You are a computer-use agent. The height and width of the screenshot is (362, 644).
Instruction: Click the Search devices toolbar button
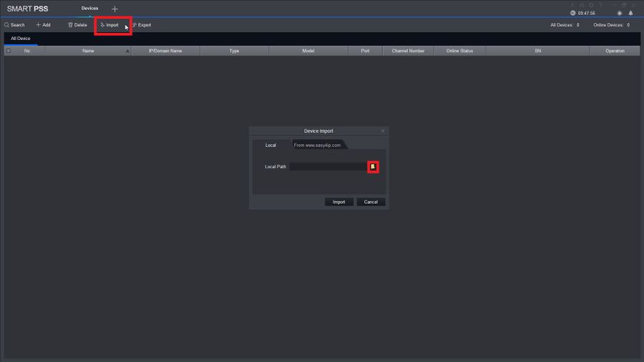click(x=14, y=25)
